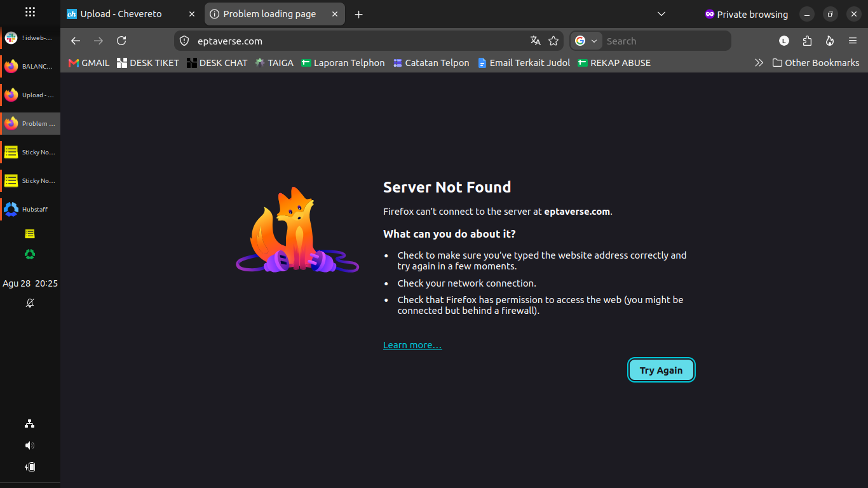Open the Firefox account avatar
The height and width of the screenshot is (488, 868).
pyautogui.click(x=784, y=41)
